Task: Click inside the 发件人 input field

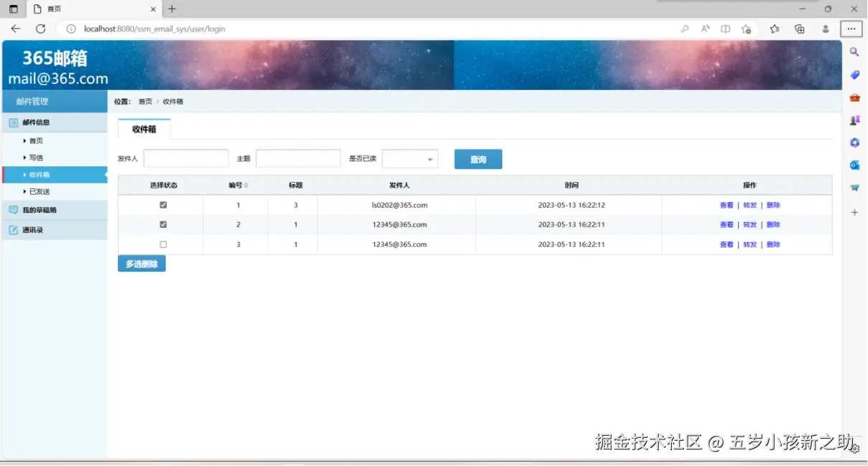Action: coord(185,157)
